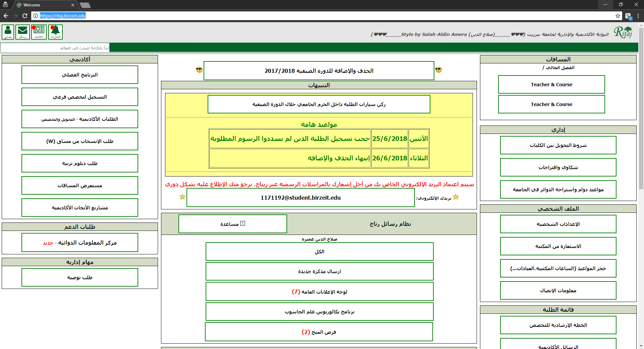Open الخطة الإرشادية للتخصص
The height and width of the screenshot is (349, 644).
[558, 325]
